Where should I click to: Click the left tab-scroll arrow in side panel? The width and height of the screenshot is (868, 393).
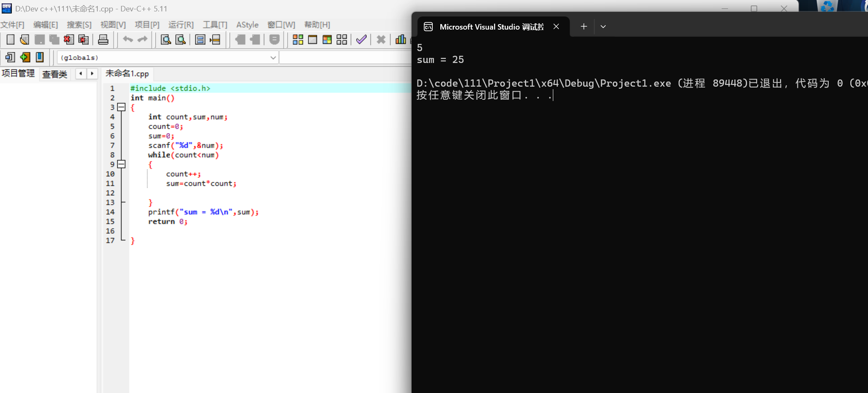pos(81,74)
